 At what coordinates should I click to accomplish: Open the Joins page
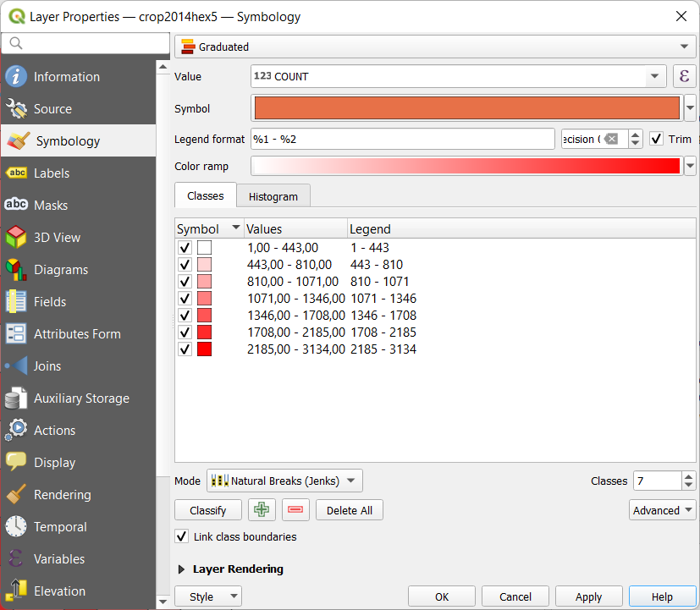[47, 366]
